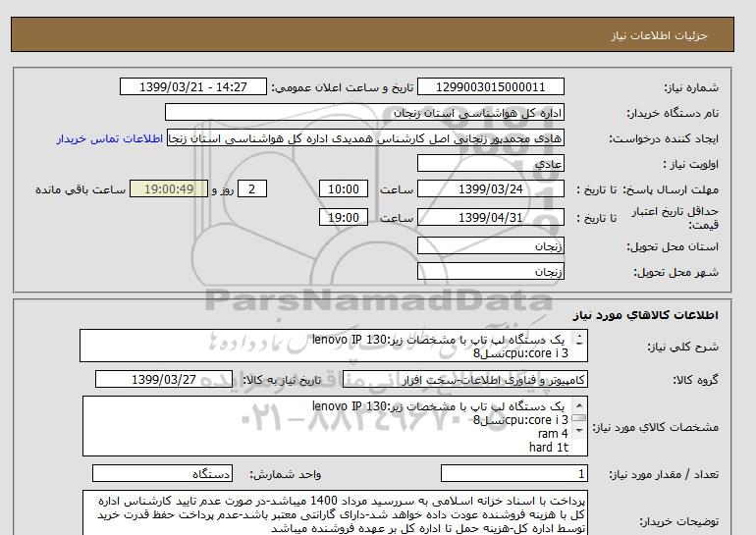Viewport: 756px width, 535px height.
Task: Click the price validity date 1399/04/31
Action: (x=490, y=217)
